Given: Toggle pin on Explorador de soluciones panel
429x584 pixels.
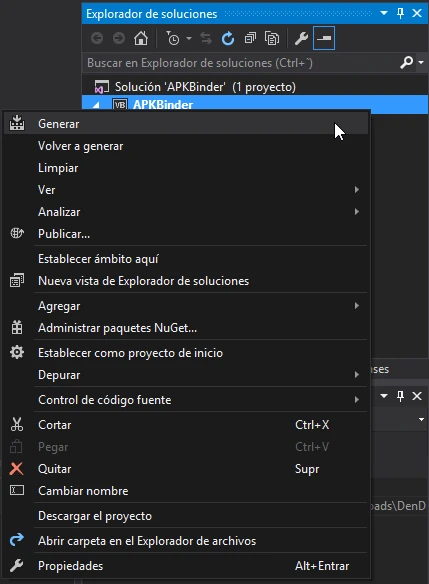Looking at the screenshot, I should tap(400, 13).
